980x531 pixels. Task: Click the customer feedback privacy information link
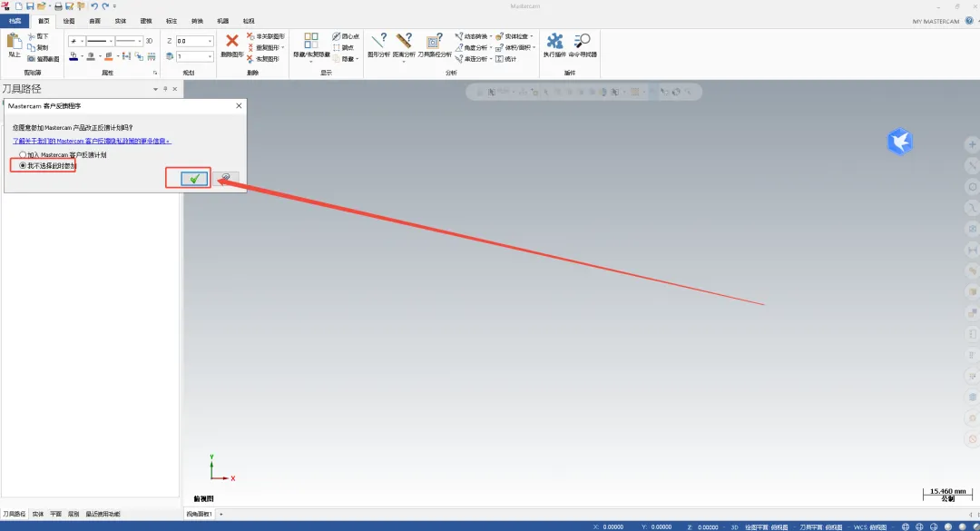point(92,141)
